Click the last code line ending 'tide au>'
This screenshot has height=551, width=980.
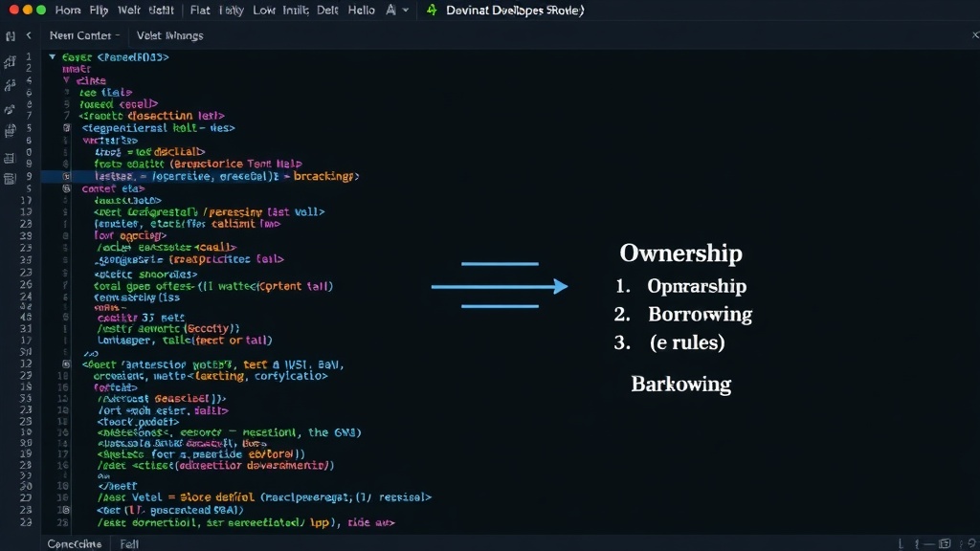(x=246, y=522)
